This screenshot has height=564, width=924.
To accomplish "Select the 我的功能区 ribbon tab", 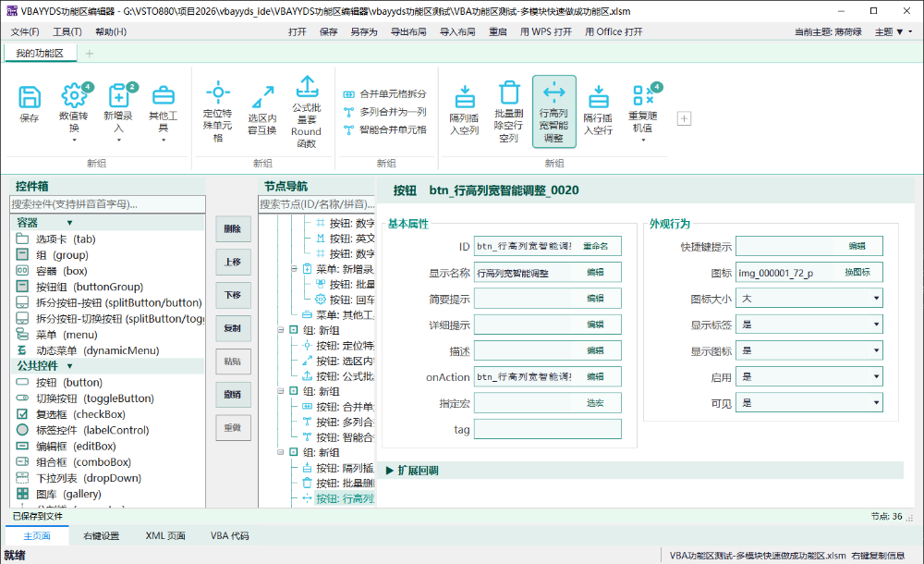I will (40, 53).
